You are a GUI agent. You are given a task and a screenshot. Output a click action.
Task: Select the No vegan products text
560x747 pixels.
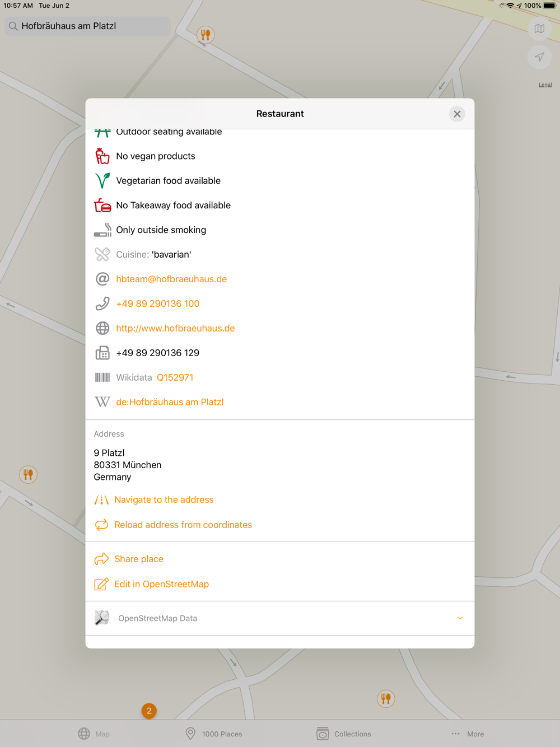click(156, 156)
